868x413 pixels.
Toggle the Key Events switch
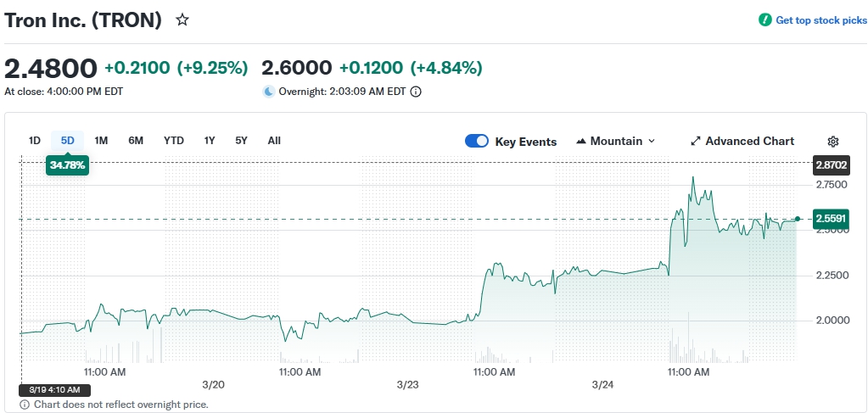click(x=477, y=142)
